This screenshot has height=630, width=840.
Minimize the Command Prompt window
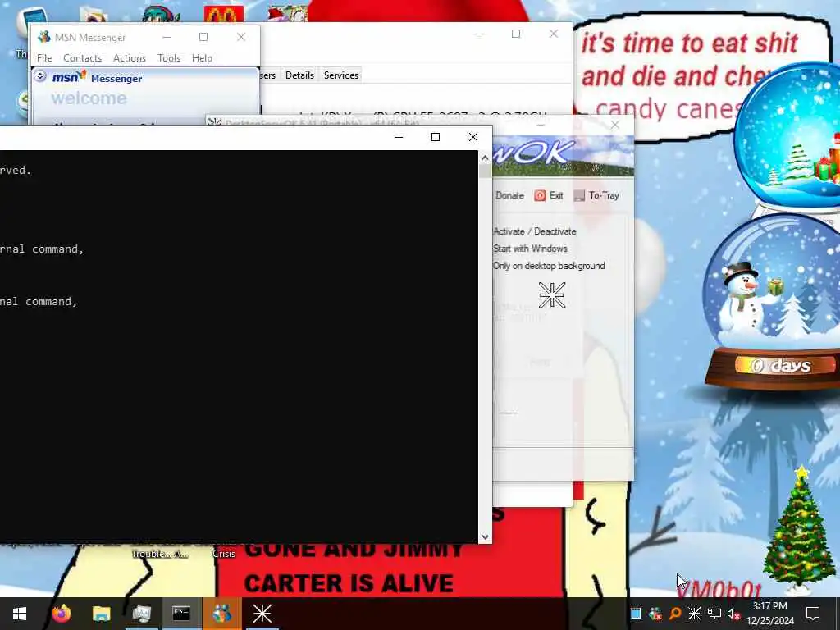click(x=399, y=137)
